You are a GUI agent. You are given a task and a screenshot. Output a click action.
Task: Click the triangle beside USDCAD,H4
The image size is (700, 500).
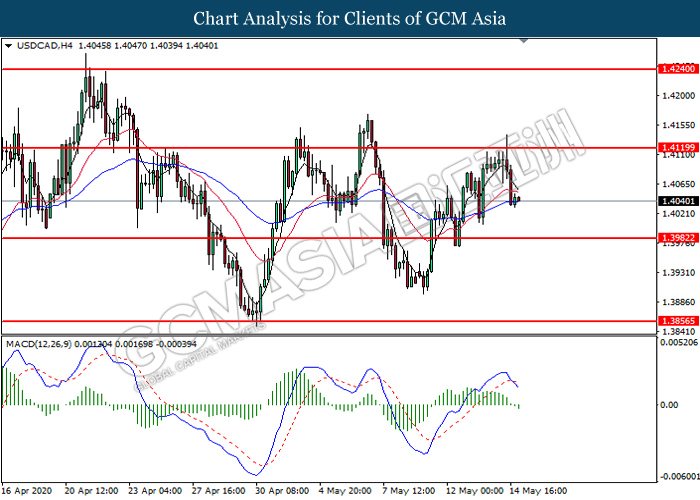coord(8,46)
